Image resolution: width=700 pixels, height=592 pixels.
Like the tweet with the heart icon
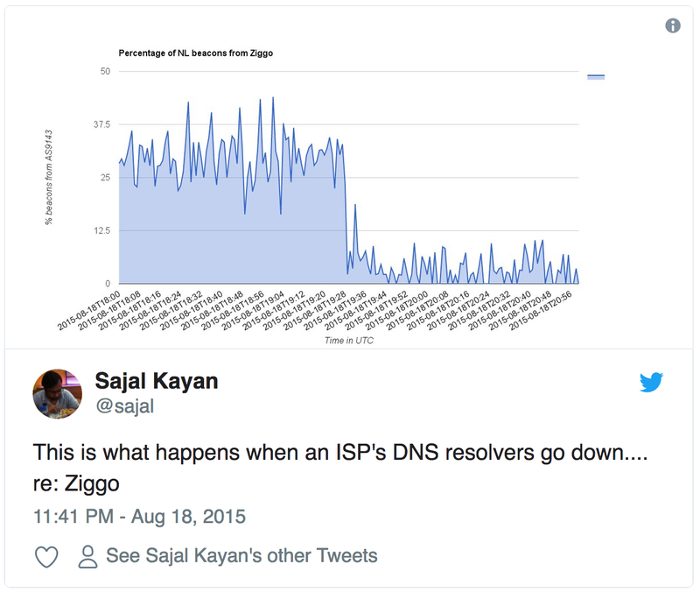45,556
